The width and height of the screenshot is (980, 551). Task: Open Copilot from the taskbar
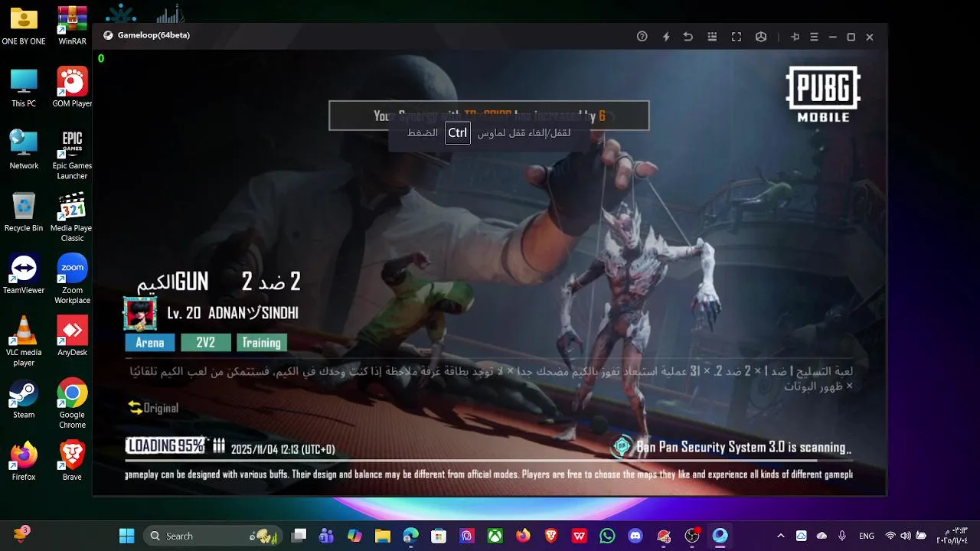(354, 536)
